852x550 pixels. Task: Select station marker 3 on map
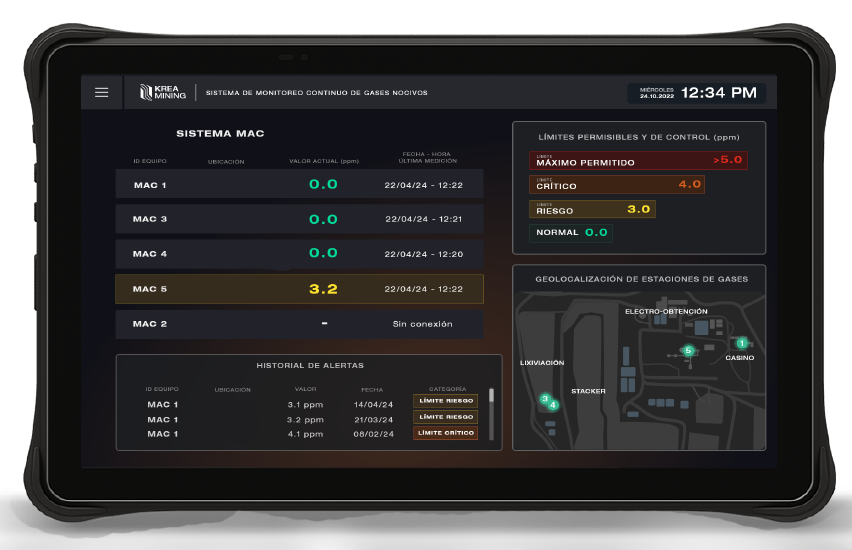(545, 399)
